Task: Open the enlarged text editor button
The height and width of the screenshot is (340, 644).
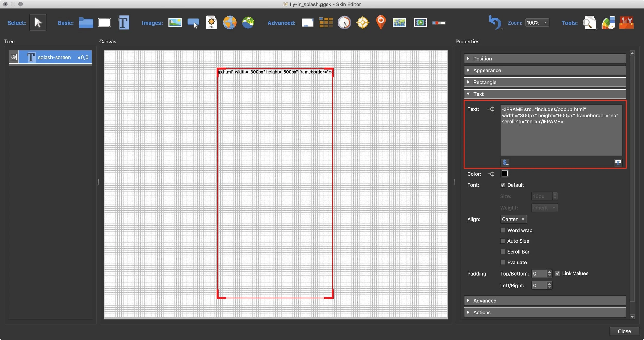Action: pos(618,163)
